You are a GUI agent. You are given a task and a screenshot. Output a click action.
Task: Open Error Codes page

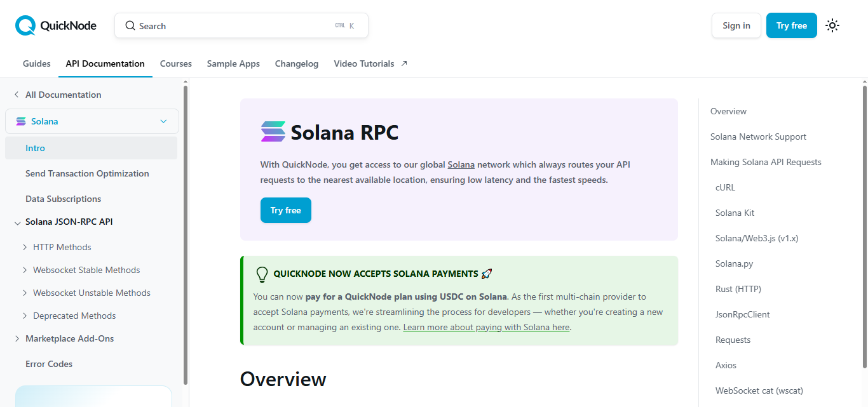coord(49,364)
